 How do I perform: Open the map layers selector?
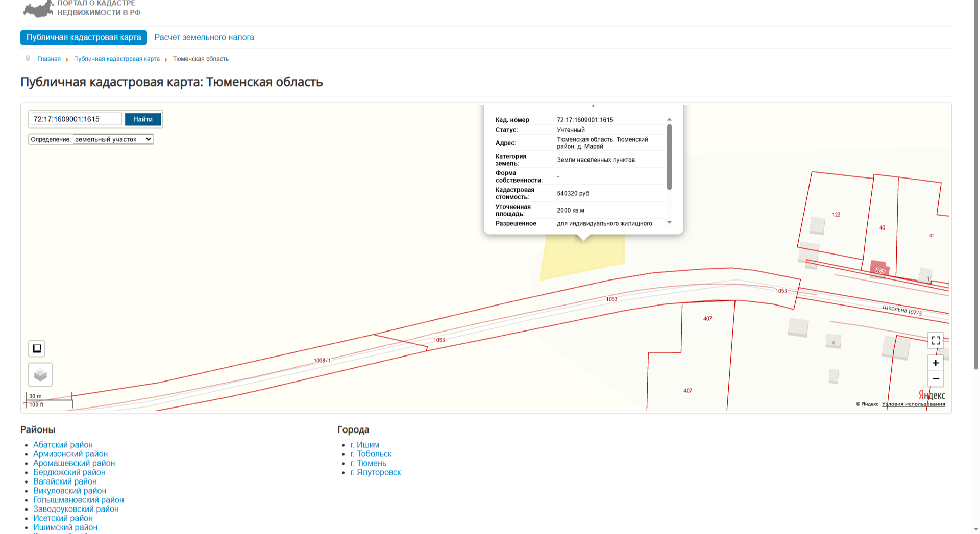[40, 375]
